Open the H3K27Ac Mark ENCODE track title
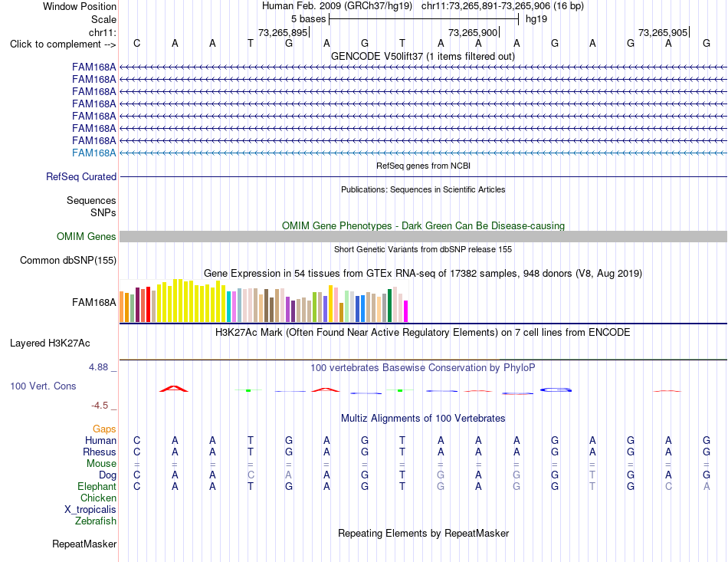The height and width of the screenshot is (562, 728). 423,333
